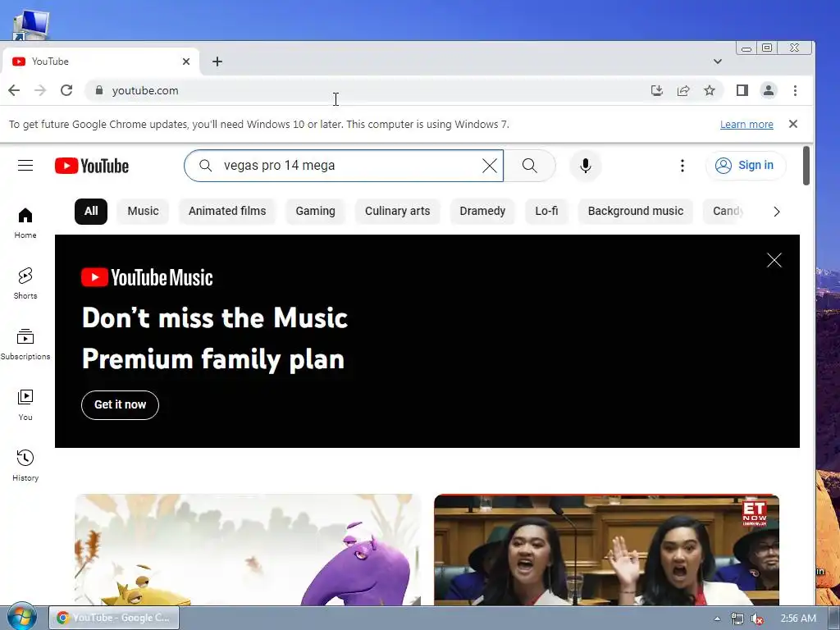Screen dimensions: 840x630
Task: Toggle the Chrome side panel icon
Action: click(742, 90)
